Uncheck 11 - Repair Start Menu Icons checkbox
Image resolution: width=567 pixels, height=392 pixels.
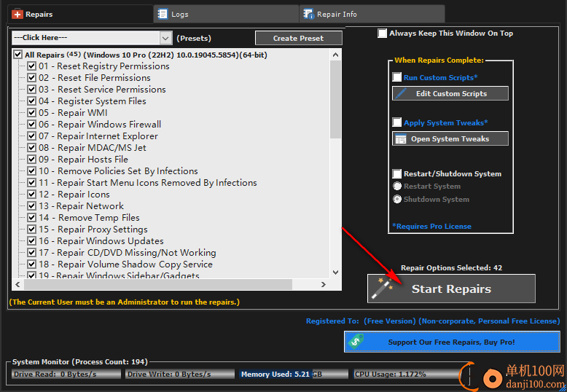tap(32, 183)
